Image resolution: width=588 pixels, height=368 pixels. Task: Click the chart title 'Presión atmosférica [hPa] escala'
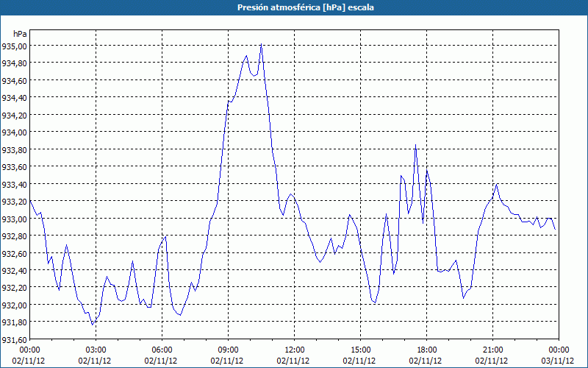pos(305,7)
